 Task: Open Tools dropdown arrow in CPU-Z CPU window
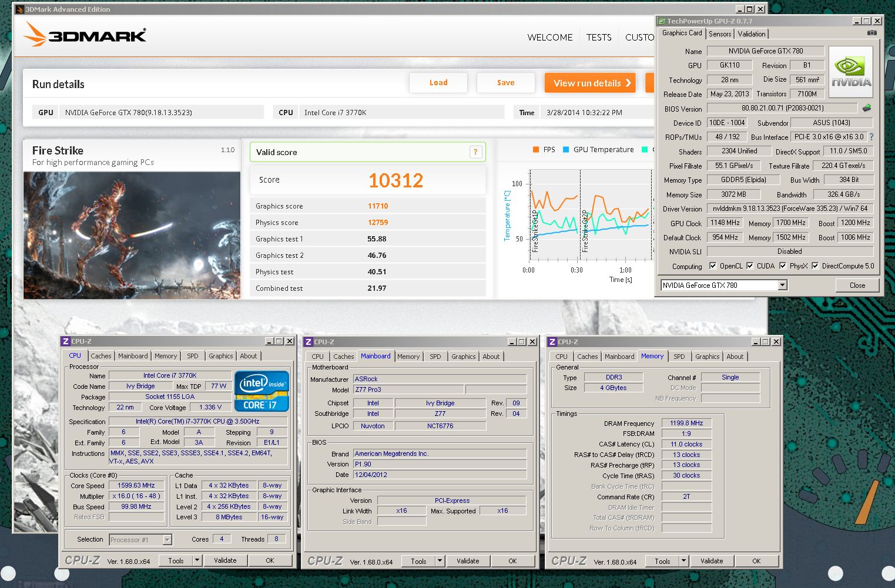[197, 560]
